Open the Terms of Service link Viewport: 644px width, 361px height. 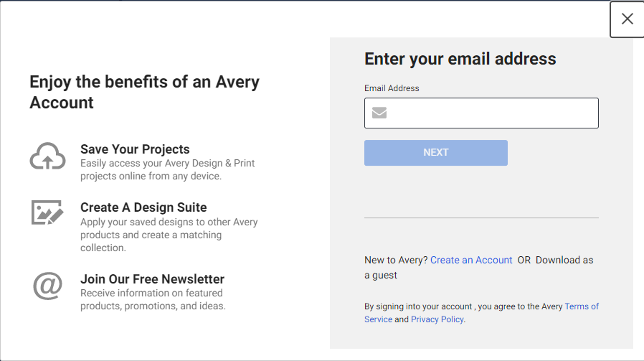[481, 312]
